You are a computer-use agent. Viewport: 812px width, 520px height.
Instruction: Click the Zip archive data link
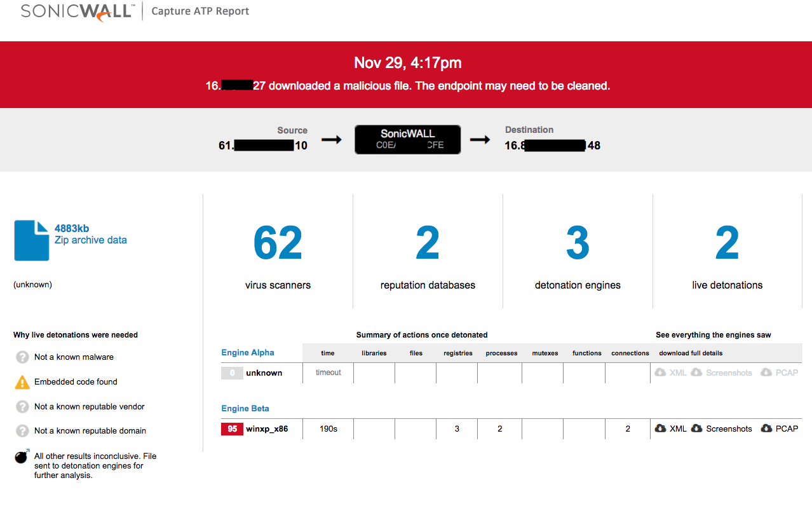pyautogui.click(x=91, y=240)
